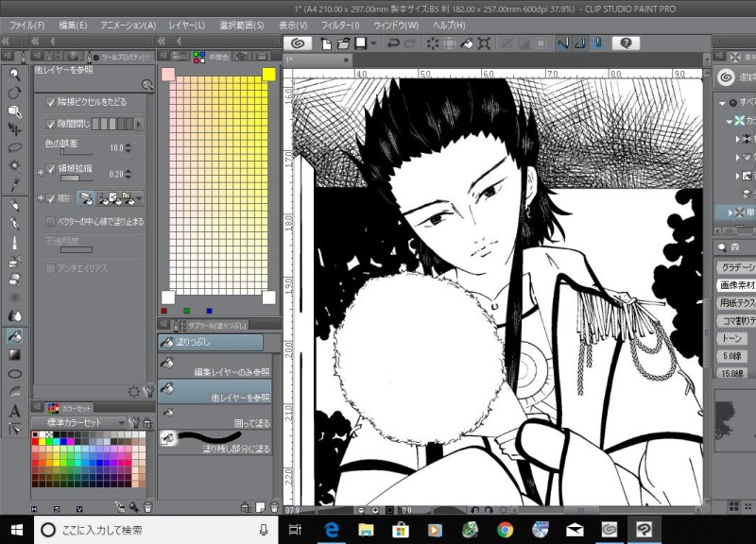Select the Text tool
The width and height of the screenshot is (756, 544).
click(15, 411)
